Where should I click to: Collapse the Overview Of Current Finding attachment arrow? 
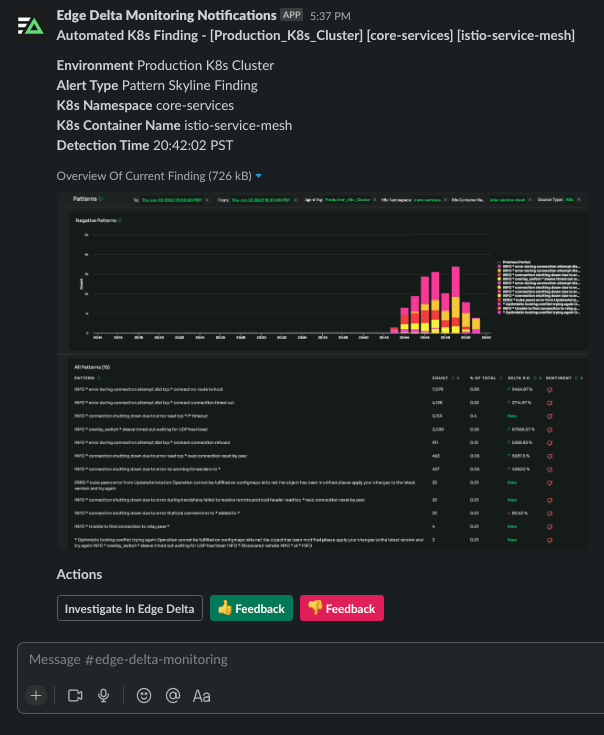coord(259,176)
